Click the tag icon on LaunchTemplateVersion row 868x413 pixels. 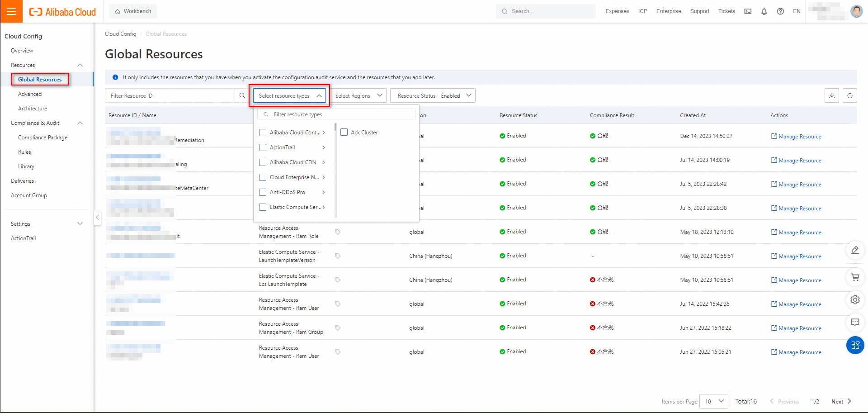pos(338,256)
